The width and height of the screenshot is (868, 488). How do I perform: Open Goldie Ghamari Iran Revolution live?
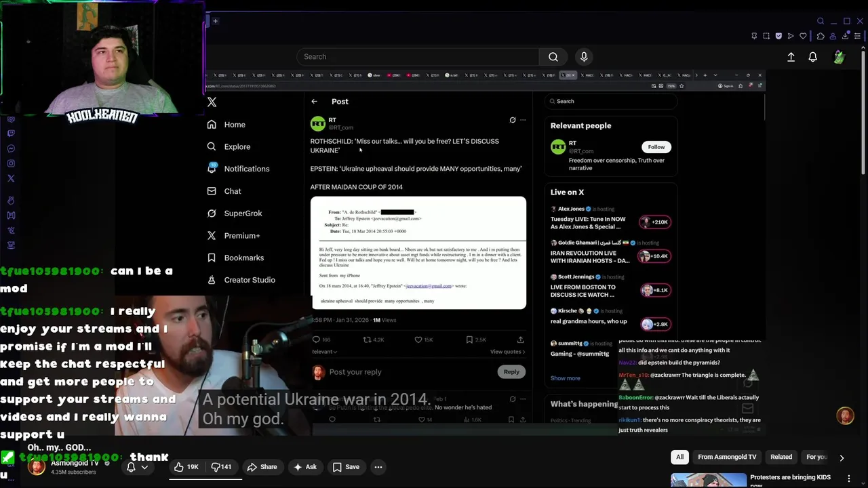click(x=610, y=252)
